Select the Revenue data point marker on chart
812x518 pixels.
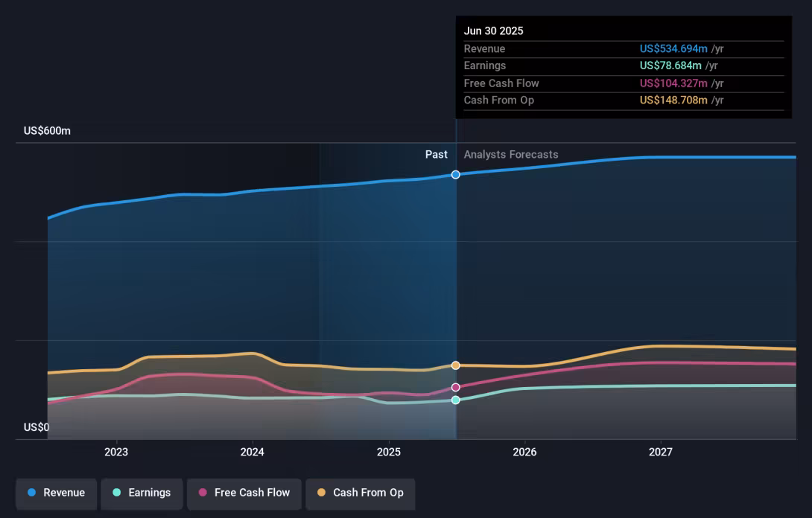pyautogui.click(x=456, y=175)
